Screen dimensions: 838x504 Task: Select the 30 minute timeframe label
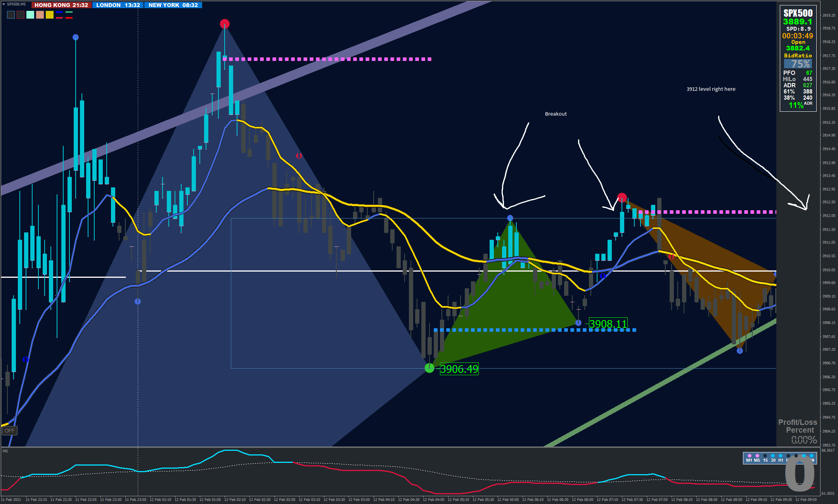pyautogui.click(x=773, y=461)
